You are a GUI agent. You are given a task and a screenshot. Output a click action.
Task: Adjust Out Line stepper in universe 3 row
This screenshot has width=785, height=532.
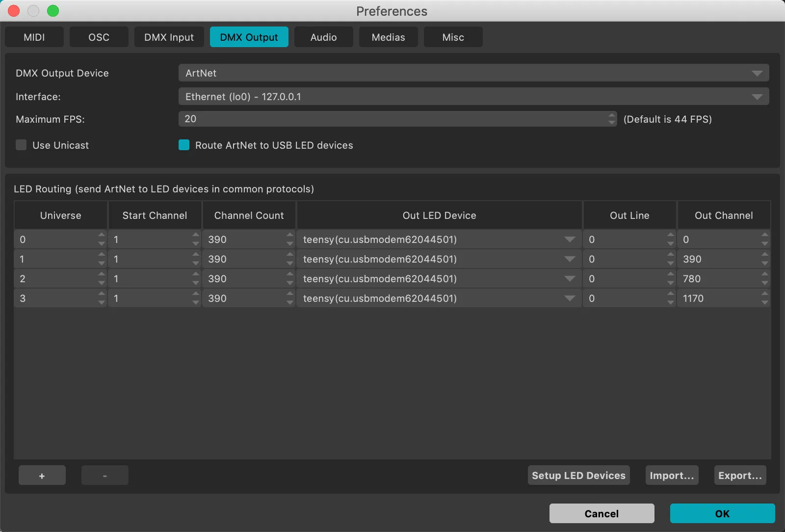pyautogui.click(x=671, y=298)
